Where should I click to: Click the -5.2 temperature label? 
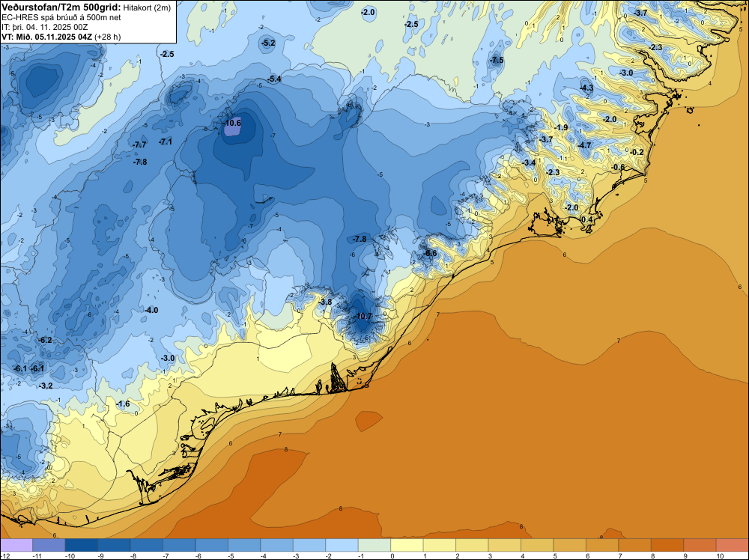(x=268, y=43)
